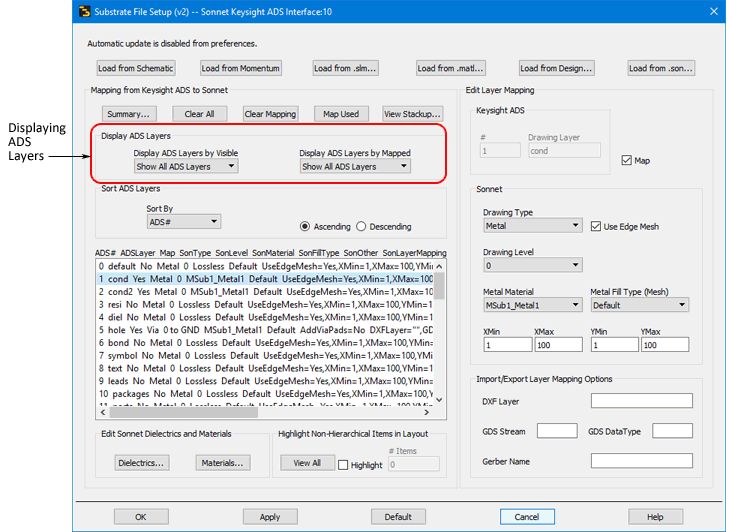Click the Apply button
The width and height of the screenshot is (729, 532).
point(270,517)
